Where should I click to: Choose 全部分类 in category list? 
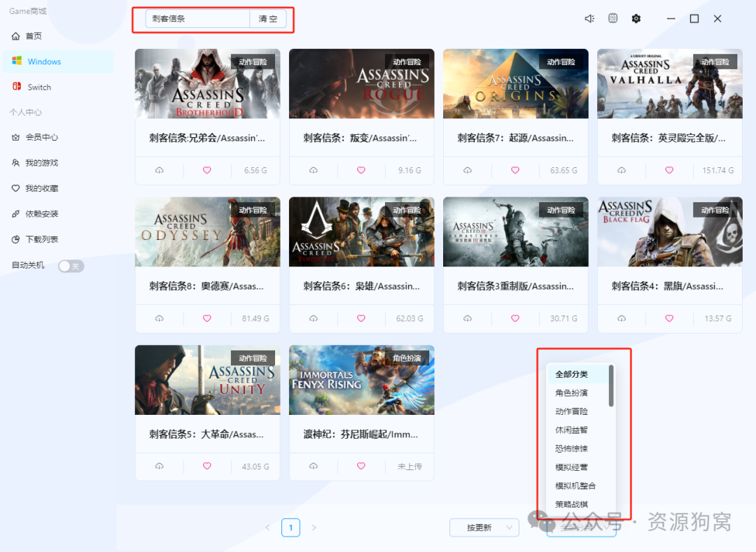[x=577, y=374]
